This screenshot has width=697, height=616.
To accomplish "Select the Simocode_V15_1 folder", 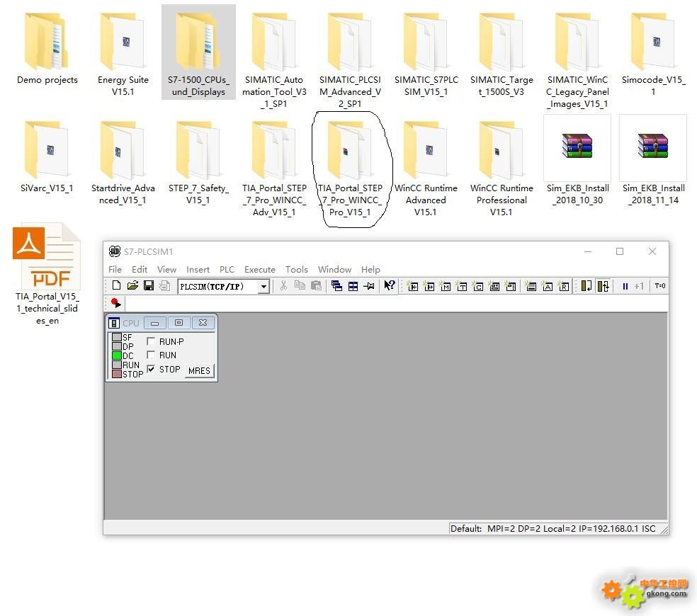I will point(653,53).
